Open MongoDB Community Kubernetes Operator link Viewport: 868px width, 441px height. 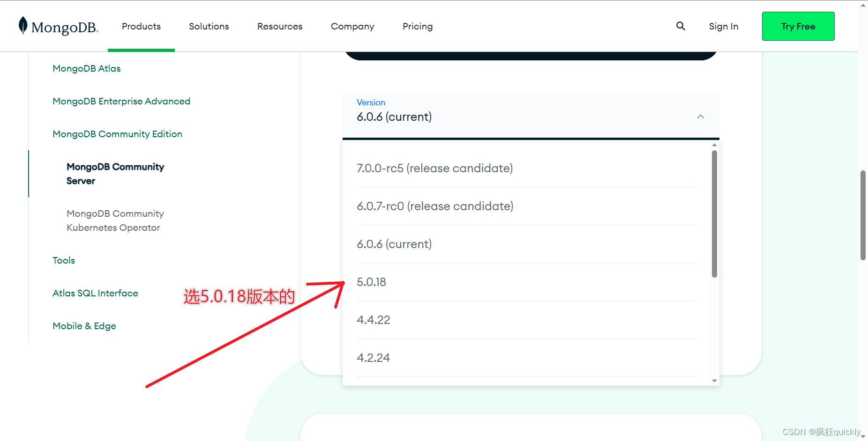[115, 220]
